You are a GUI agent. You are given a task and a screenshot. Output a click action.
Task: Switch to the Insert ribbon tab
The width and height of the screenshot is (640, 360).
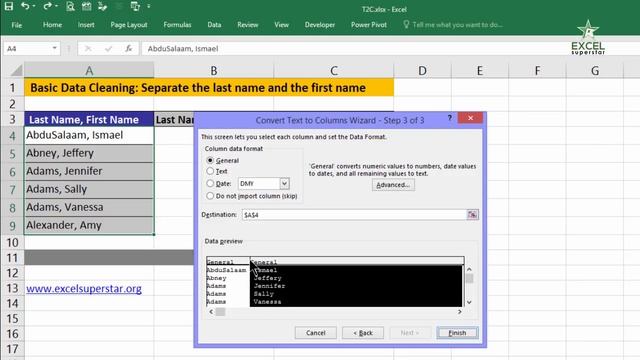click(x=86, y=25)
